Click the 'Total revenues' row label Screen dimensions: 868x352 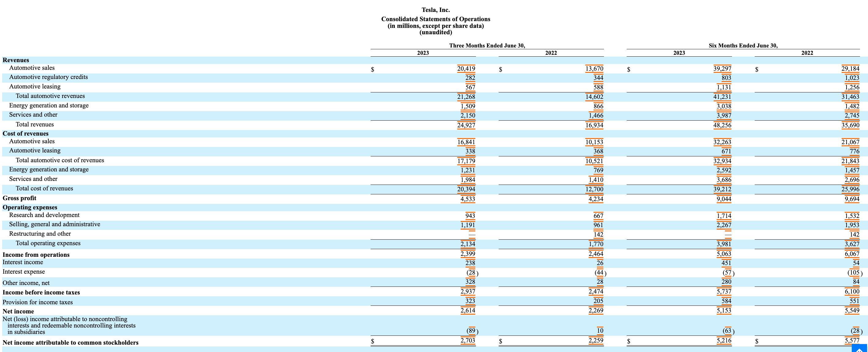35,124
